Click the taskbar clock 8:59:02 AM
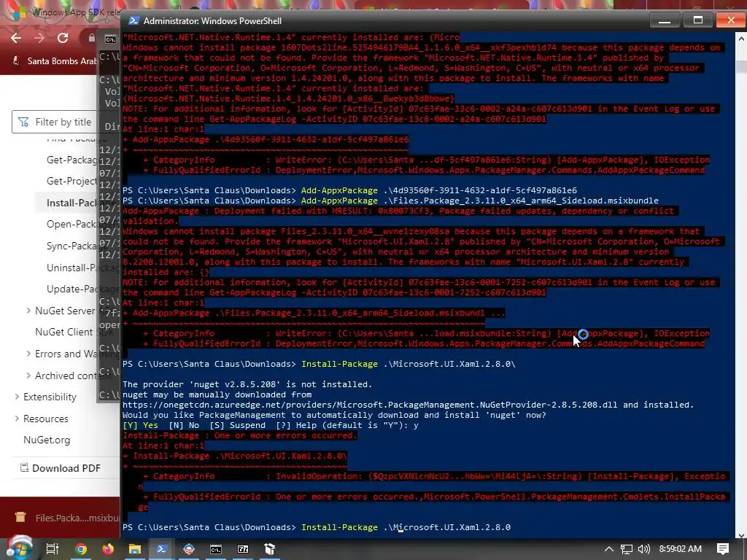The width and height of the screenshot is (747, 560). (x=681, y=549)
